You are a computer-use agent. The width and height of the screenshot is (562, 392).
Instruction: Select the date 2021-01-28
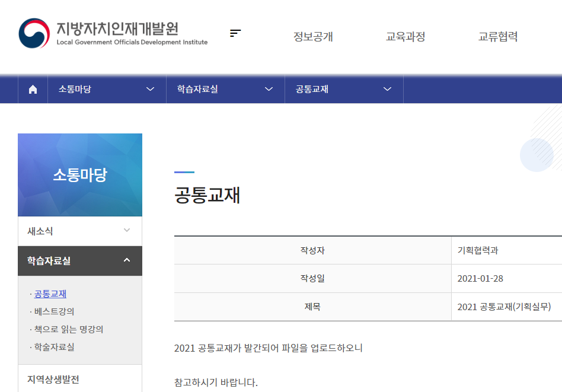pyautogui.click(x=480, y=278)
